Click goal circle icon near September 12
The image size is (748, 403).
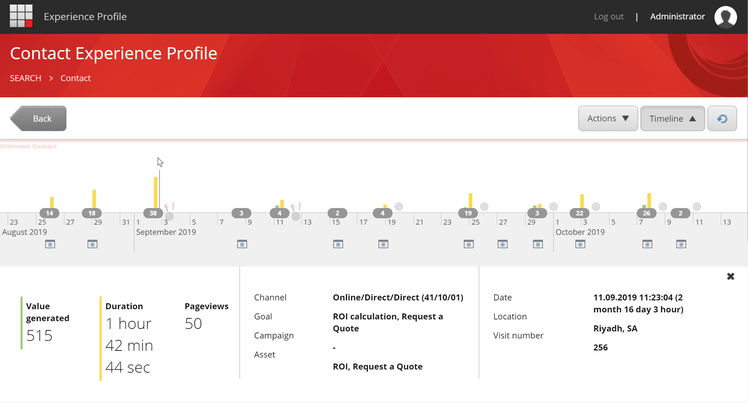click(x=296, y=217)
